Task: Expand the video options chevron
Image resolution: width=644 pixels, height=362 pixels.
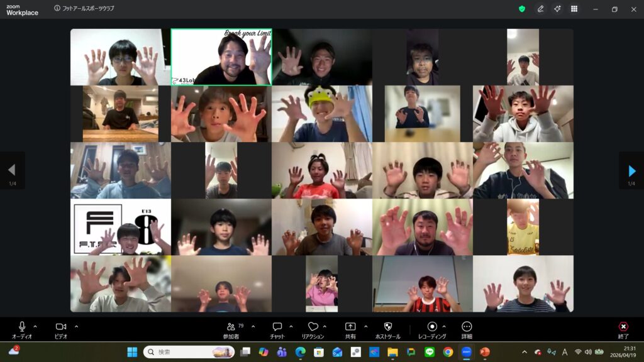Action: [77, 326]
